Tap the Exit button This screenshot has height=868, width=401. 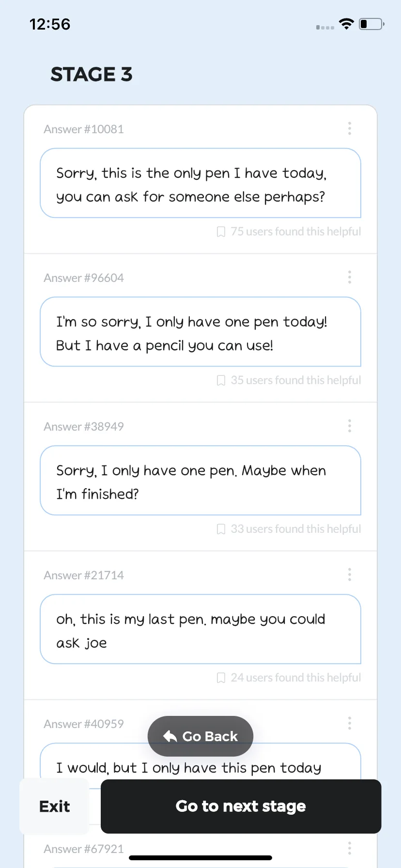pyautogui.click(x=54, y=806)
